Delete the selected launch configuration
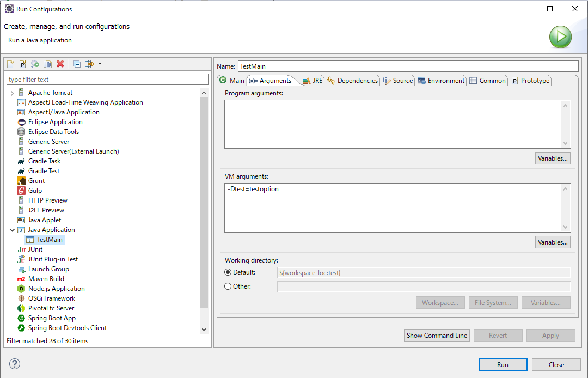Viewport: 588px width, 378px height. tap(60, 64)
